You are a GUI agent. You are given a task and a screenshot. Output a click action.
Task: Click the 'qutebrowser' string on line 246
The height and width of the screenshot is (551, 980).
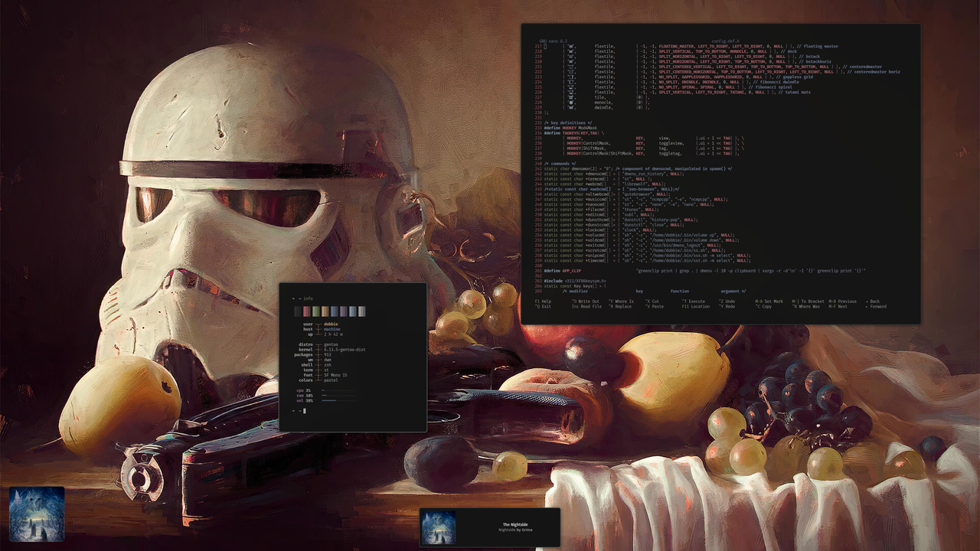639,194
